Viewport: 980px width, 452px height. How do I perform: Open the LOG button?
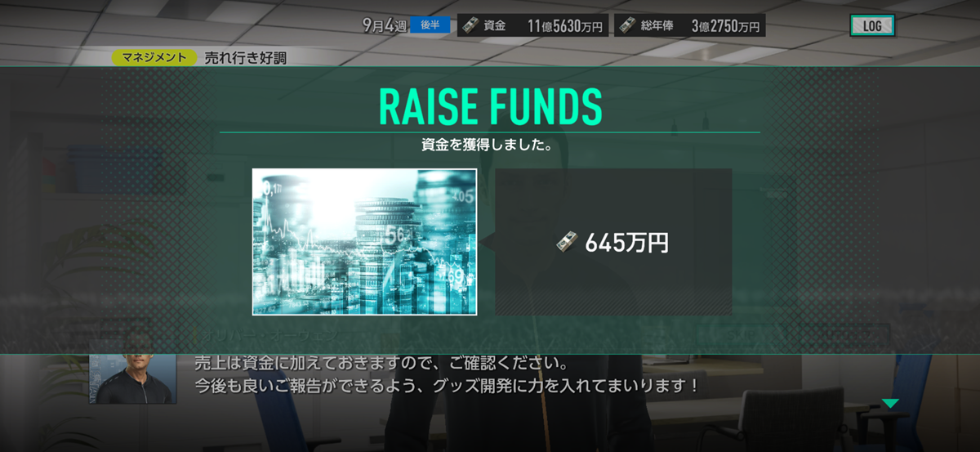(x=872, y=26)
